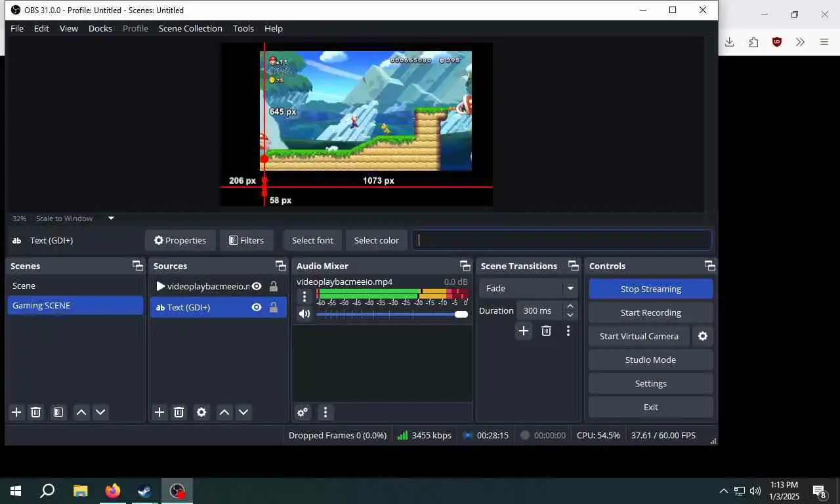The width and height of the screenshot is (840, 504).
Task: Click Start Recording button
Action: pyautogui.click(x=651, y=312)
